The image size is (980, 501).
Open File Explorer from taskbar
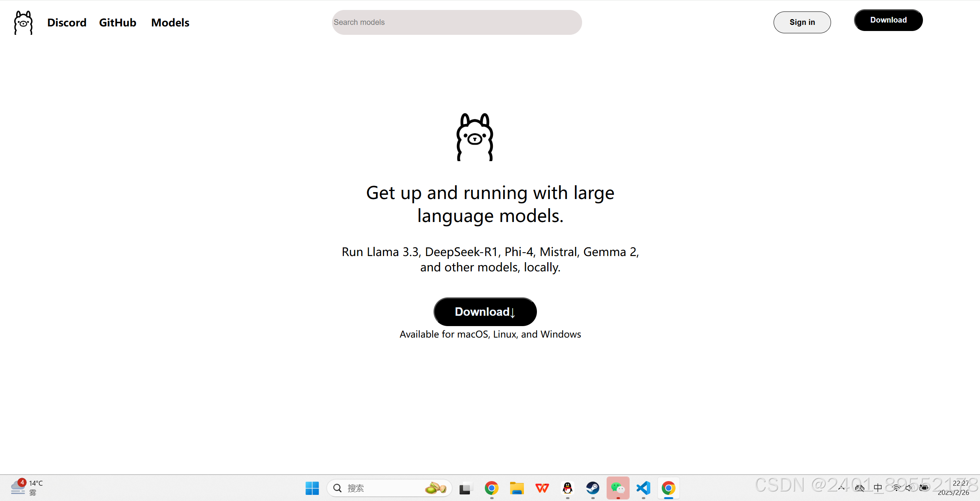pyautogui.click(x=517, y=488)
